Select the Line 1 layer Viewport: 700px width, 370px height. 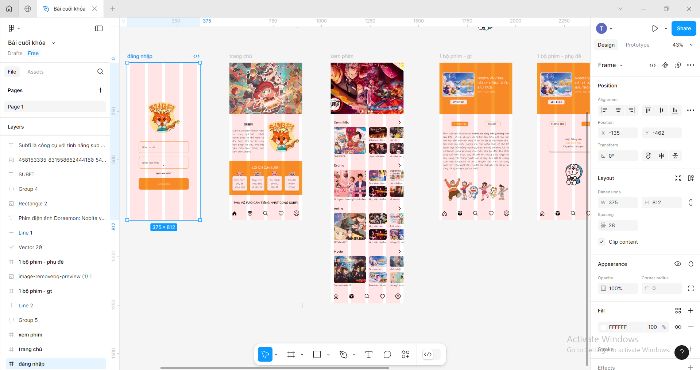pos(55,233)
